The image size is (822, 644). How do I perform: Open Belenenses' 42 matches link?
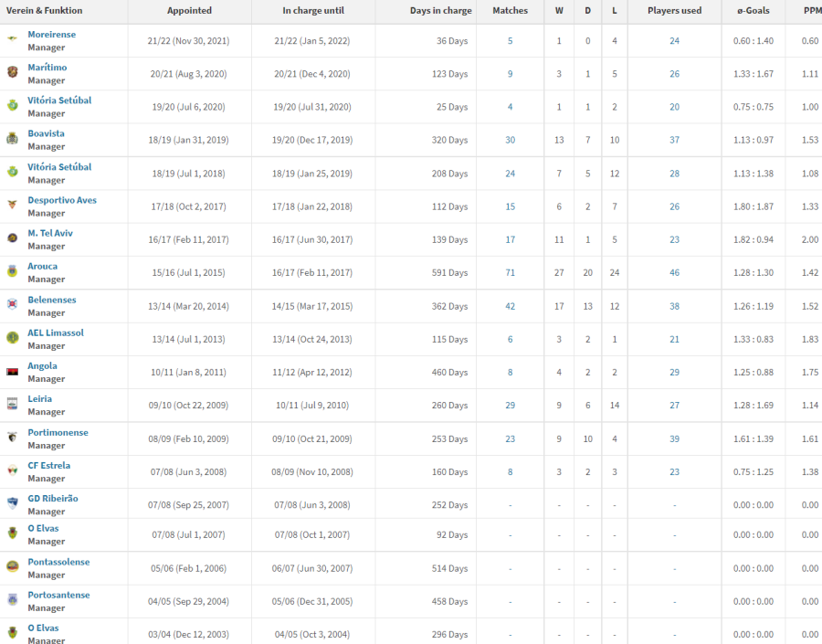click(x=510, y=306)
